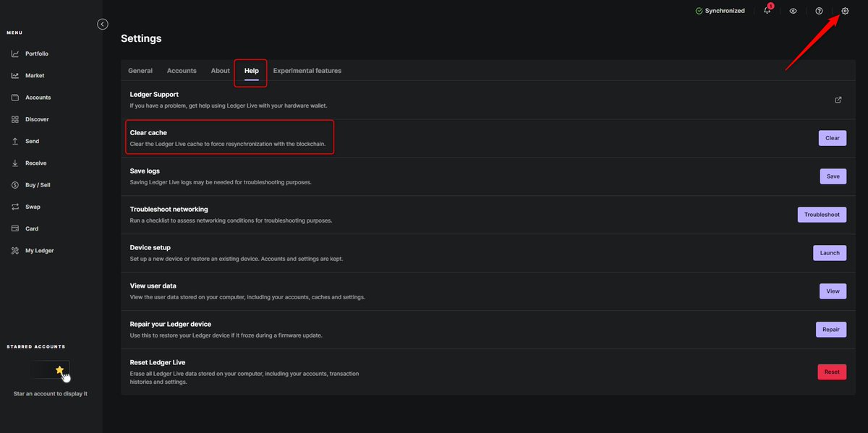Click the Save logs row title
868x433 pixels.
point(145,171)
